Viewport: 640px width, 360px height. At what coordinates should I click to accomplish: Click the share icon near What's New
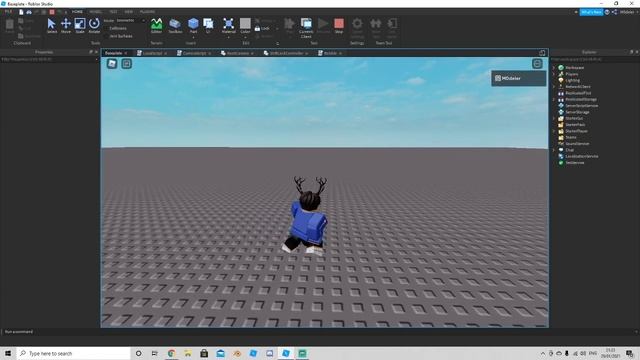coord(614,12)
